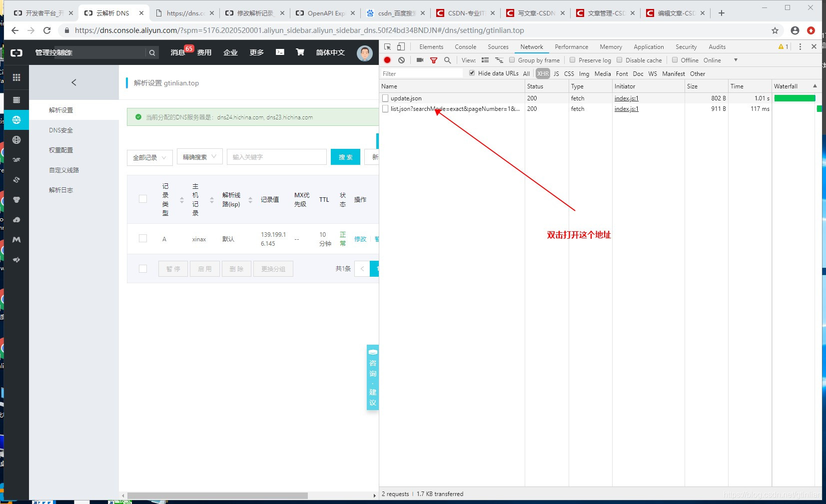Image resolution: width=826 pixels, height=504 pixels.
Task: Open the 精确搜索 search mode dropdown
Action: tap(200, 157)
